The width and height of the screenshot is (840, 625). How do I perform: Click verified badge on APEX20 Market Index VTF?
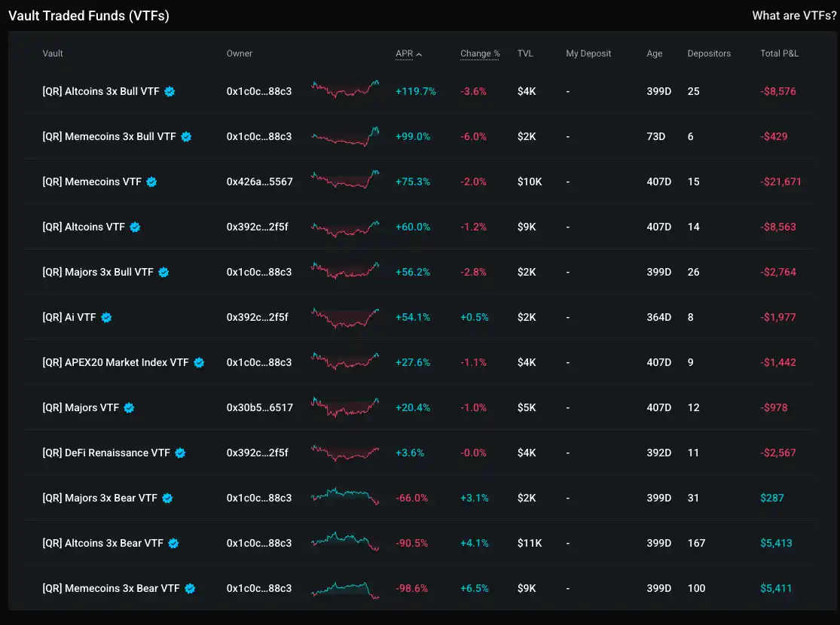pyautogui.click(x=199, y=362)
